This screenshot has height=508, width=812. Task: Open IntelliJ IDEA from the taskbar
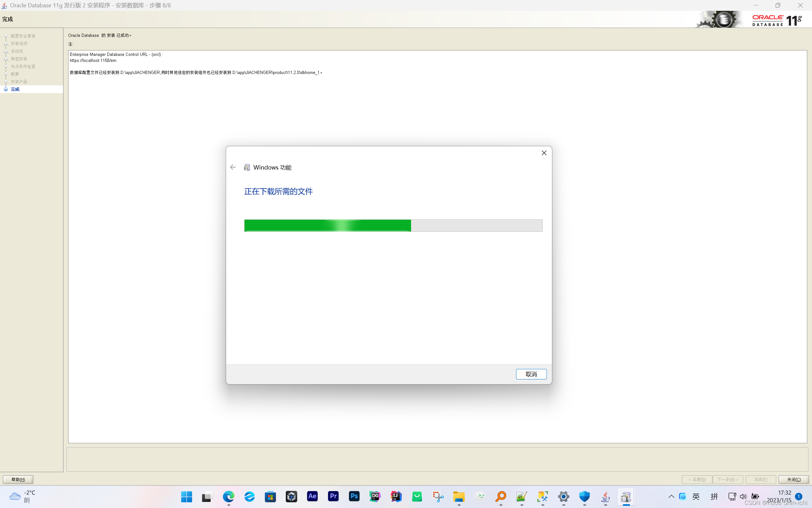tap(396, 496)
